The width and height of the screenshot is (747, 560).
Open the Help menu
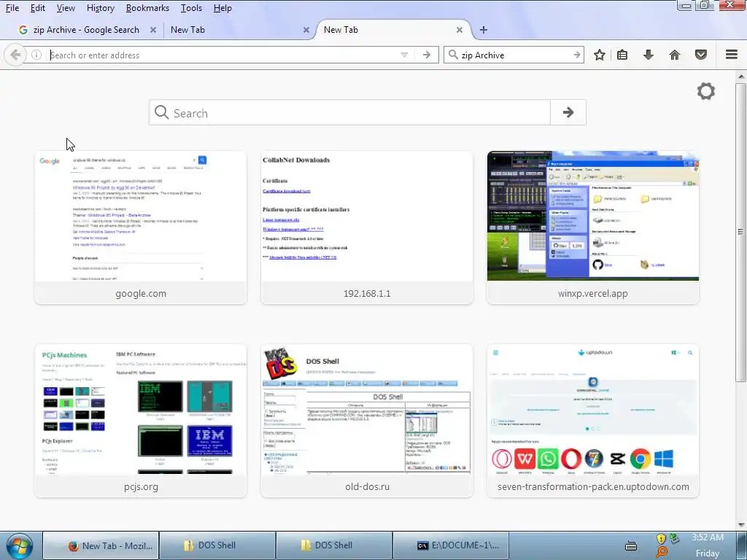click(222, 8)
